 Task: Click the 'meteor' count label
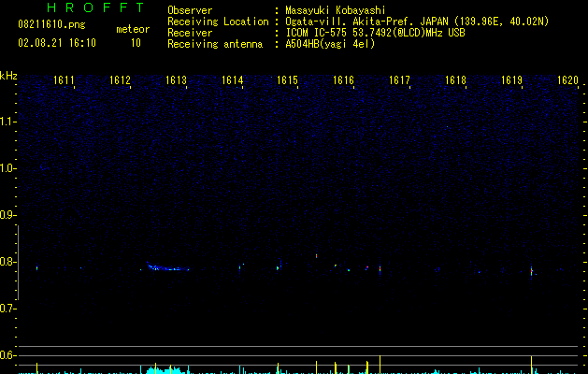(x=133, y=29)
